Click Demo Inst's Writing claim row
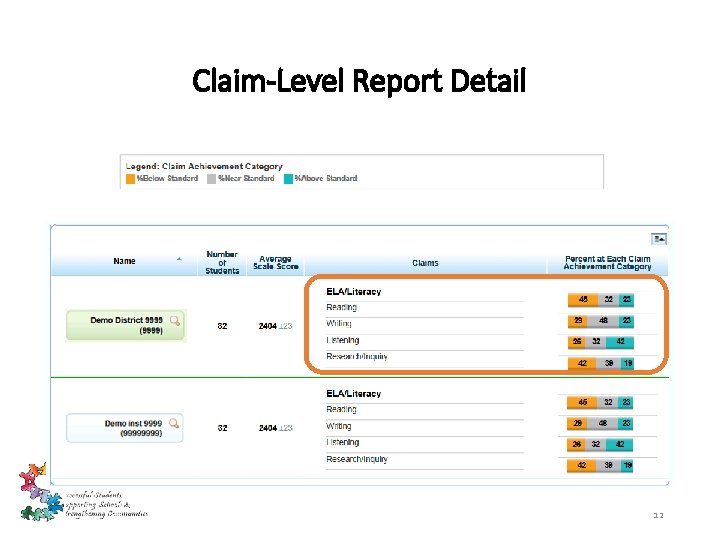Screen dimensions: 720x540 (425, 426)
